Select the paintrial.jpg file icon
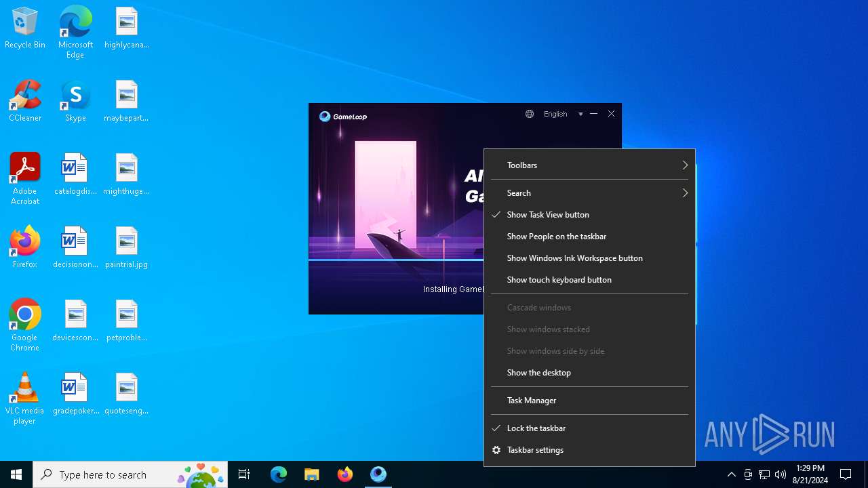Screen dimensions: 868x488 [x=127, y=248]
